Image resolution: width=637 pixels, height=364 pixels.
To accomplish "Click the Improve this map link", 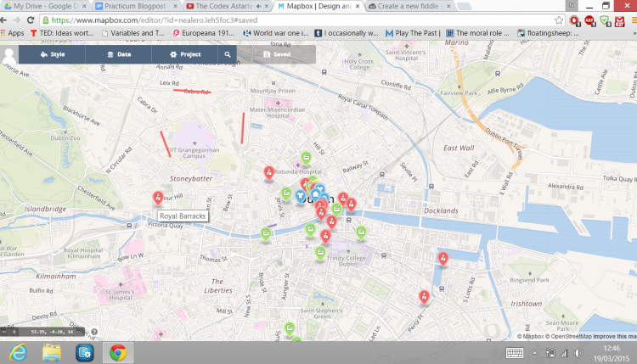I will 615,336.
